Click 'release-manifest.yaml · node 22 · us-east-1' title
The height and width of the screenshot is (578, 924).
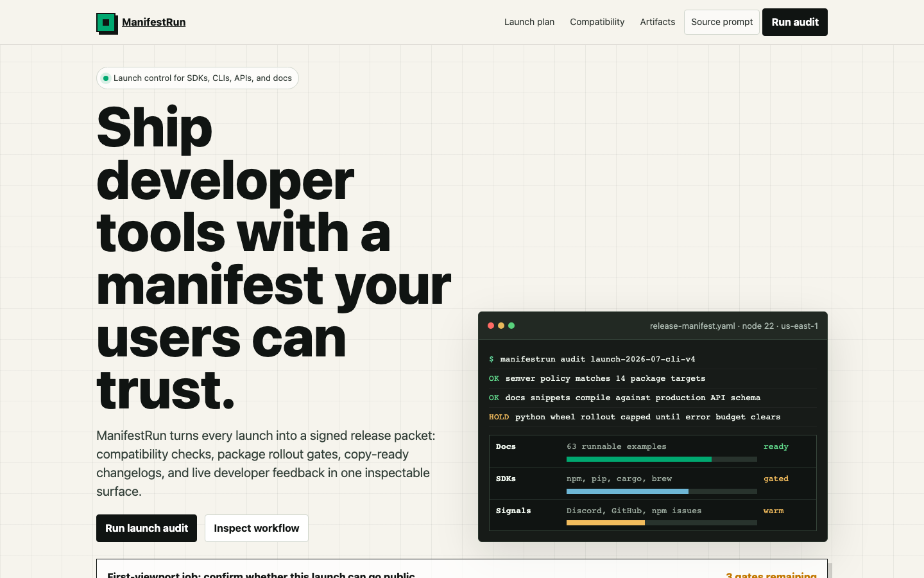tap(734, 326)
